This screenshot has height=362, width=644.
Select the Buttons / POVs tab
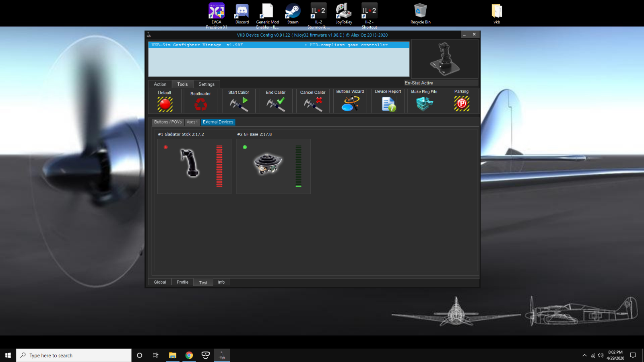[168, 122]
